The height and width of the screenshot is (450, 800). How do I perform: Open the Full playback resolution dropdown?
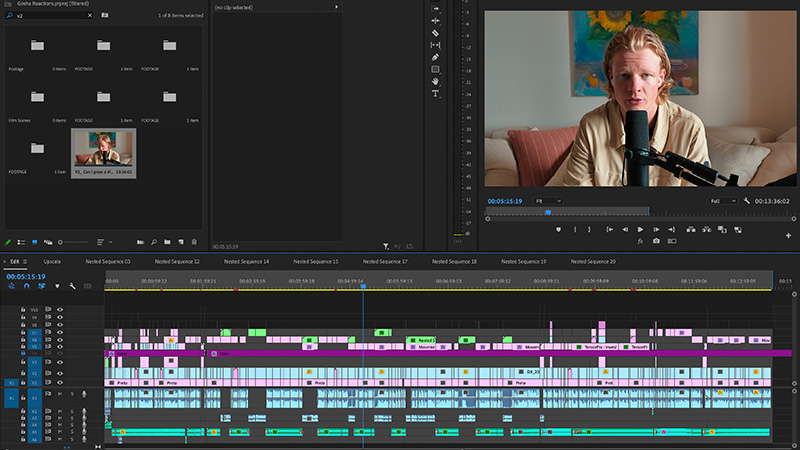[x=723, y=201]
